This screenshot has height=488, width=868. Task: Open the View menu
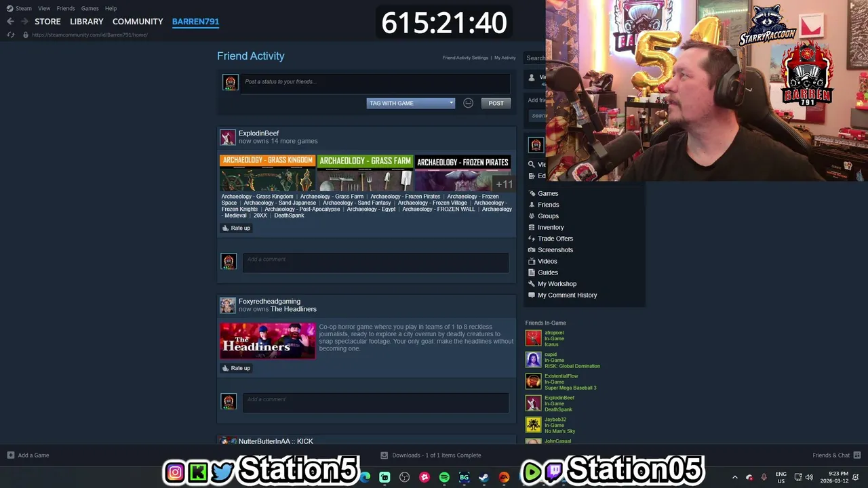(x=44, y=8)
